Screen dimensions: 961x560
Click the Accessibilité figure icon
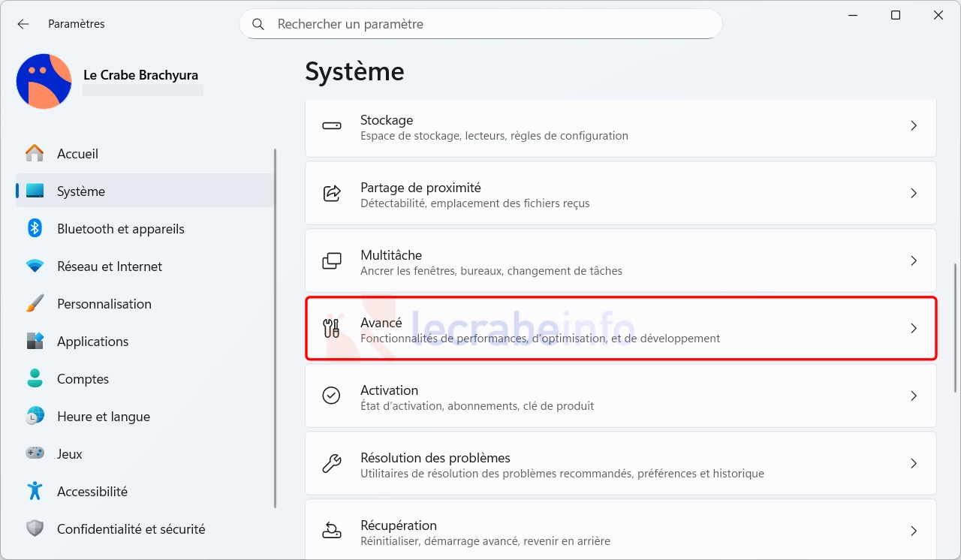35,491
